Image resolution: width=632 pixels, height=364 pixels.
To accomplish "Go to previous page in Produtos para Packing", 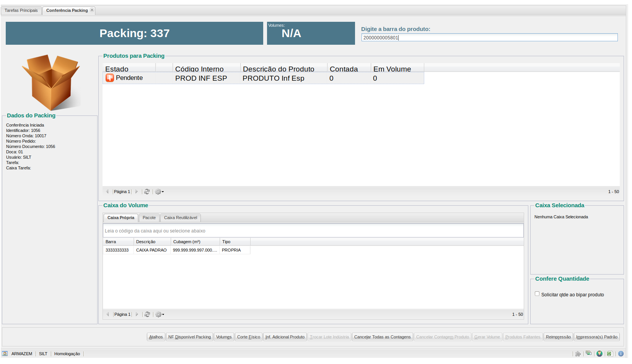I will (x=107, y=192).
